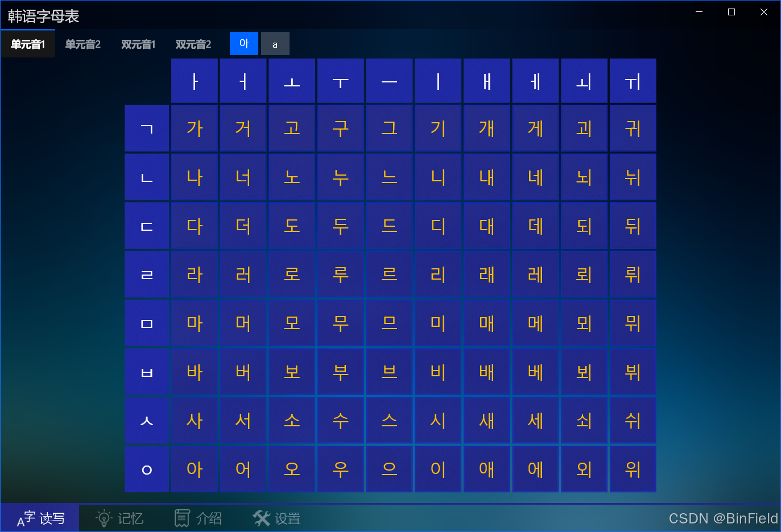Click the syllable 으
The image size is (781, 532).
390,469
